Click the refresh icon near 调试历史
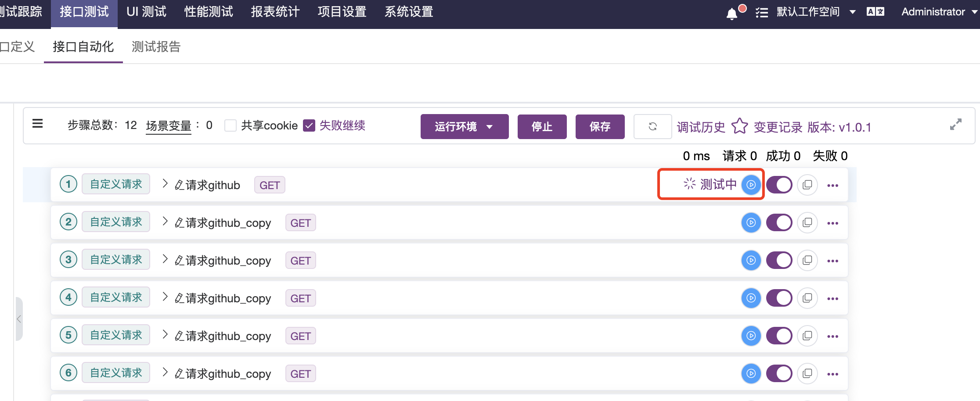The height and width of the screenshot is (401, 980). [x=652, y=126]
